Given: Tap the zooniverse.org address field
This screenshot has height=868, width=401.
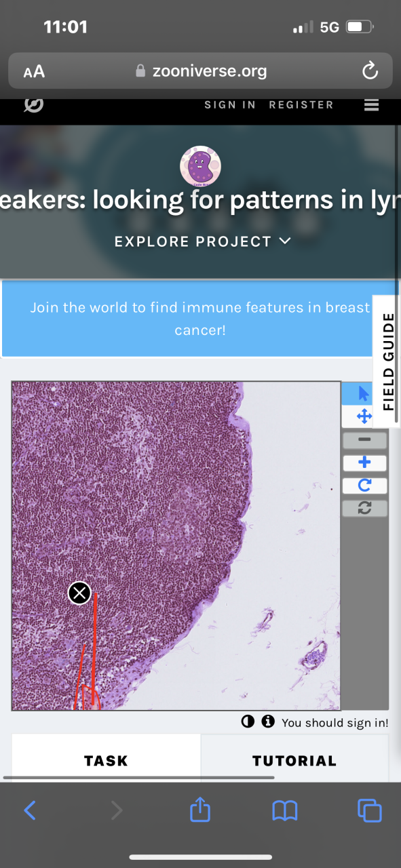Looking at the screenshot, I should [x=201, y=71].
